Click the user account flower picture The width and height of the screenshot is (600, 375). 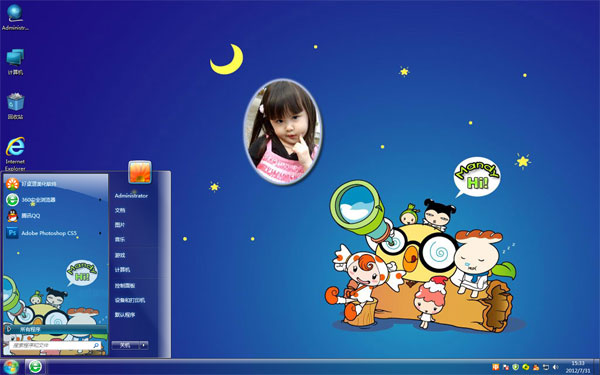(x=140, y=172)
